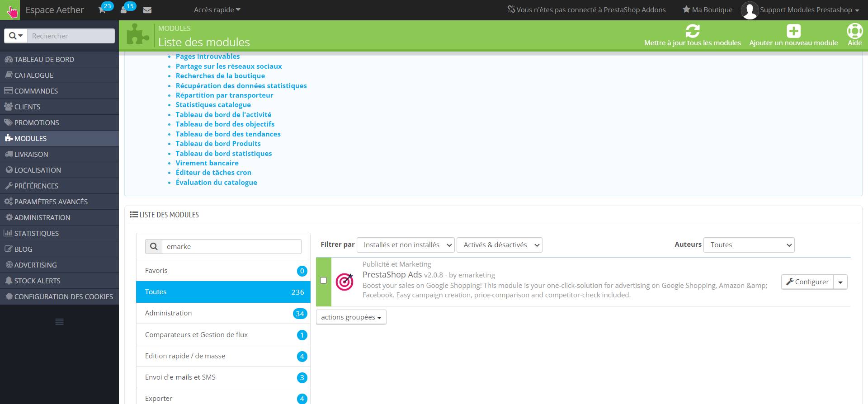Open the messages envelope icon

pos(147,10)
